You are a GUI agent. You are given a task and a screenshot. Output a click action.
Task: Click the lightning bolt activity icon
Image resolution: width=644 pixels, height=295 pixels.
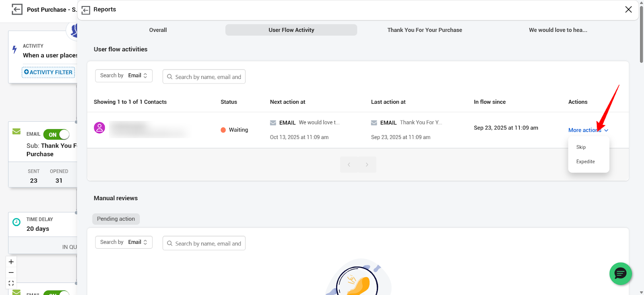[14, 50]
